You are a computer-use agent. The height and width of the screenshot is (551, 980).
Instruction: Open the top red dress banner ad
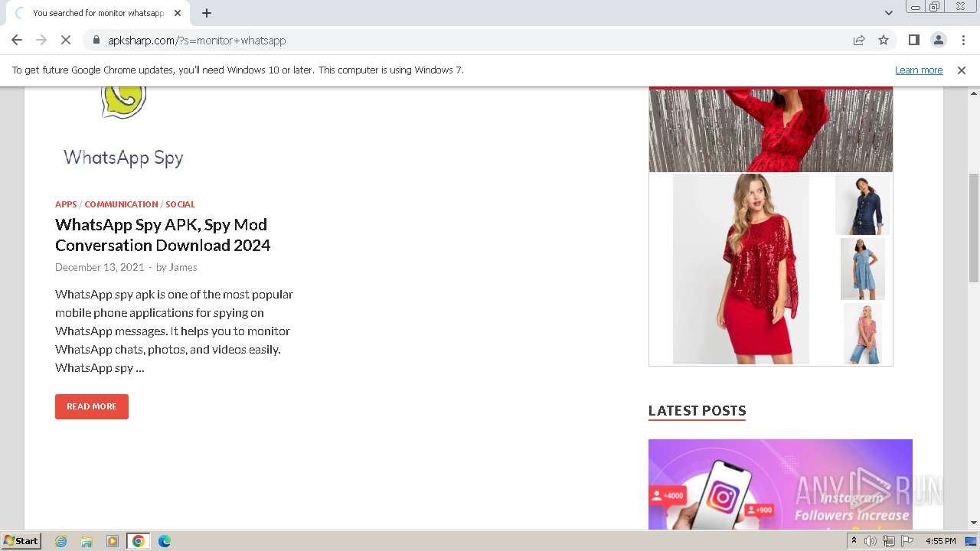[771, 129]
